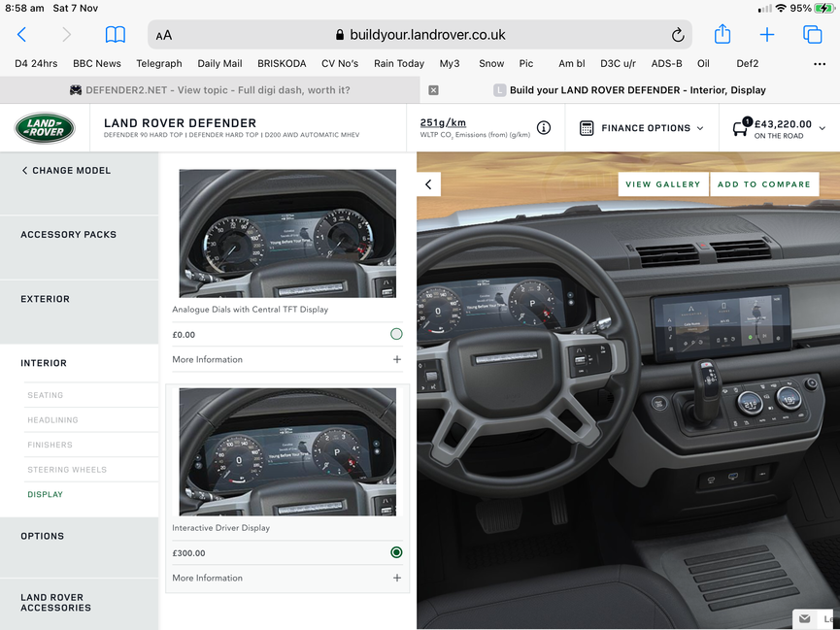Click the Add to Compare button
The width and height of the screenshot is (840, 630).
tap(764, 184)
